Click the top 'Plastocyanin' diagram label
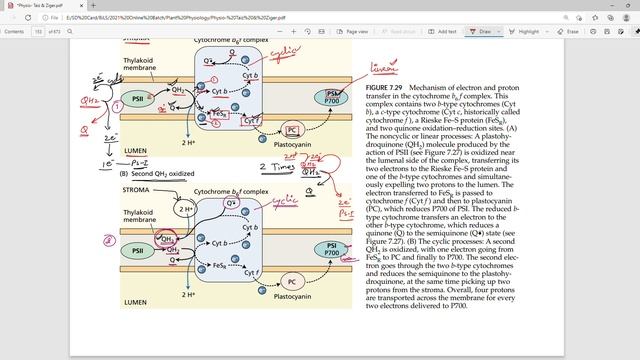 pyautogui.click(x=292, y=144)
